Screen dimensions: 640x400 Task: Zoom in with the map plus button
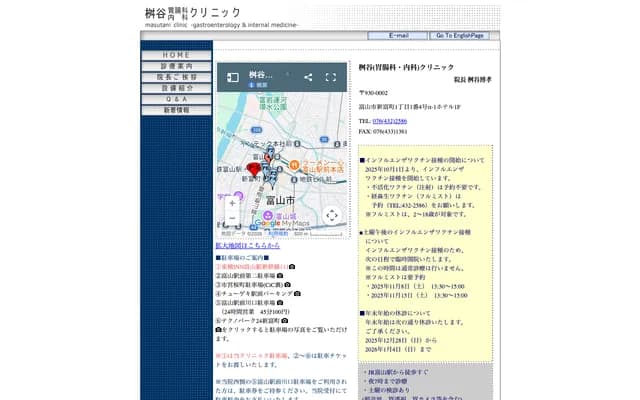232,203
